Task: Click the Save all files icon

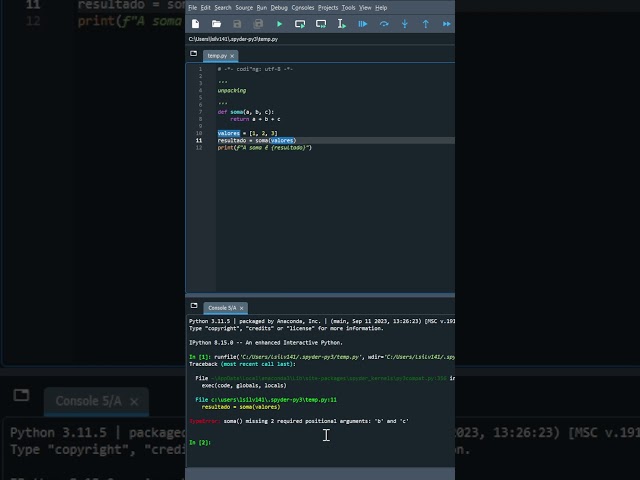Action: click(x=258, y=24)
